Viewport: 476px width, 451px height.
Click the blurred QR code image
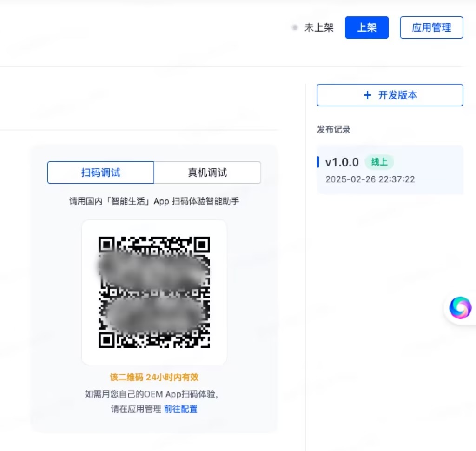coord(154,292)
